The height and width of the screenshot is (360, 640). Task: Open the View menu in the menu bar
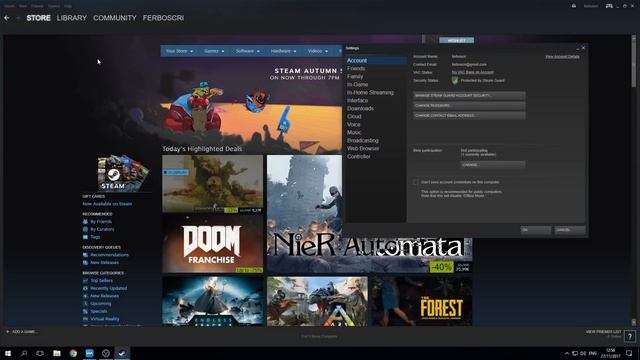[x=23, y=6]
